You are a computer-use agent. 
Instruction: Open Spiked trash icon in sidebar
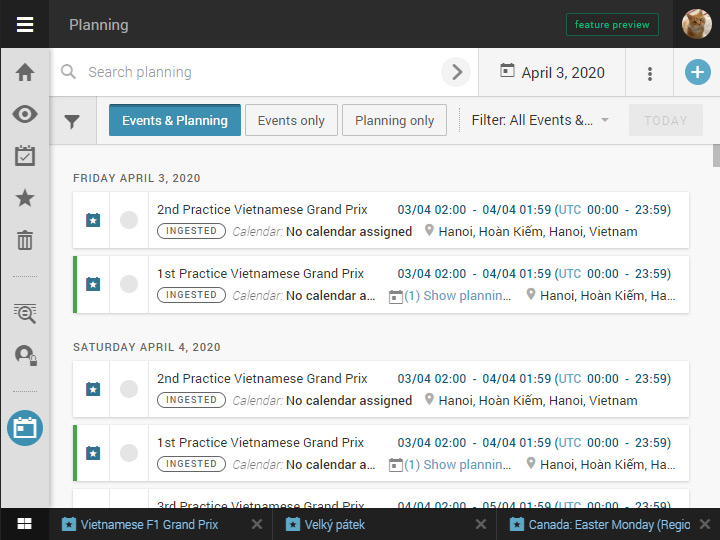(x=25, y=240)
